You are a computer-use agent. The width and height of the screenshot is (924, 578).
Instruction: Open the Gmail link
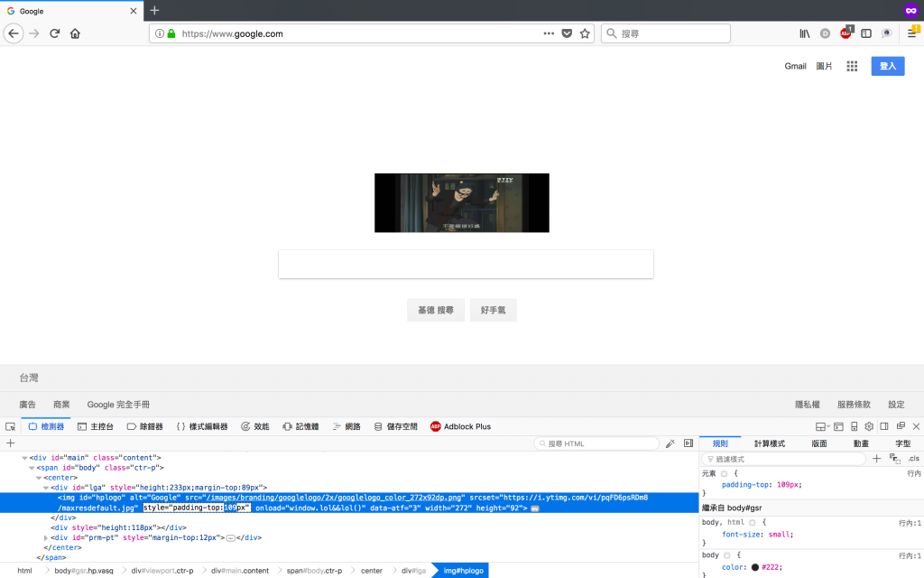click(x=795, y=66)
